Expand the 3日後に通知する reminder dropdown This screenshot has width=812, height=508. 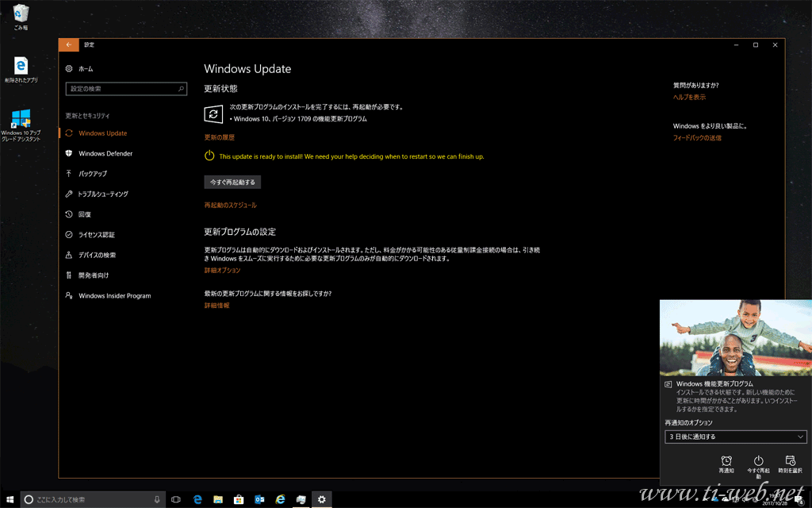click(735, 437)
